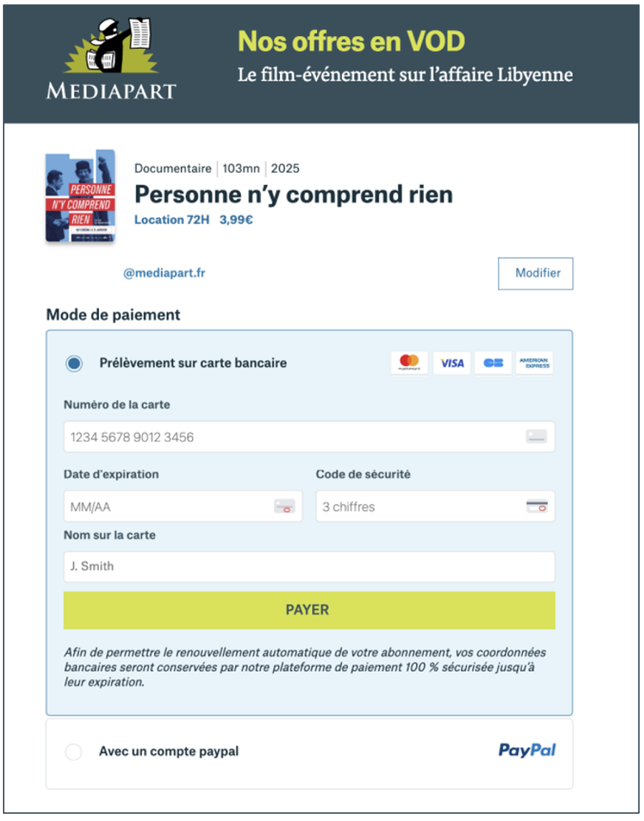
Task: Select Prélèvement sur carte bancaire radio button
Action: pyautogui.click(x=74, y=363)
